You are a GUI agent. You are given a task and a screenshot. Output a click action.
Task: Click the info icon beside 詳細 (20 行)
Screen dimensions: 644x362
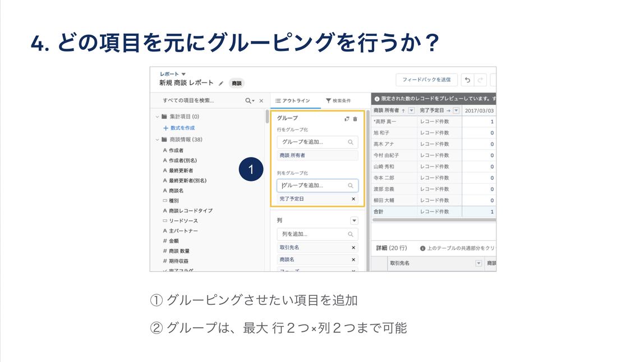point(422,248)
